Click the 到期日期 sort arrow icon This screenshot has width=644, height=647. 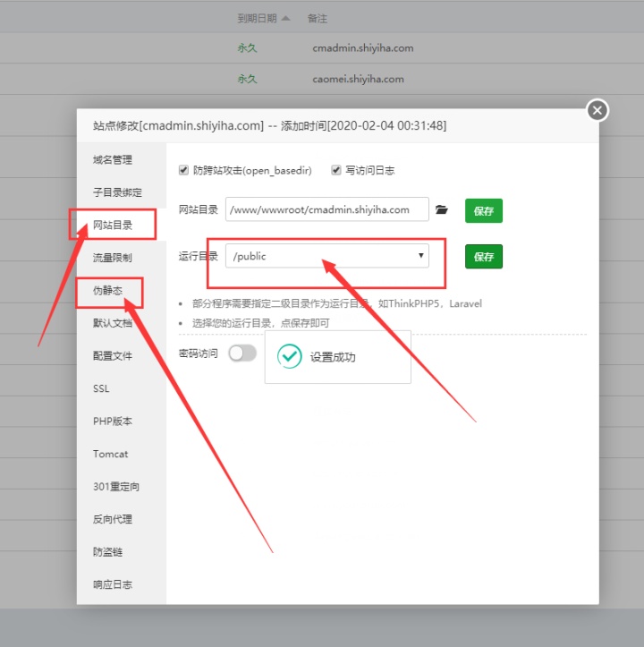285,18
